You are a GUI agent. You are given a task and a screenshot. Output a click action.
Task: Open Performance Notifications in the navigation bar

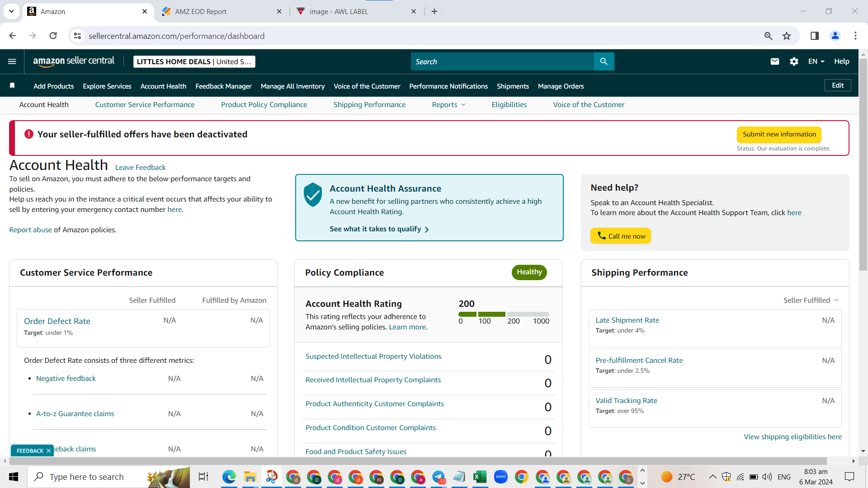click(x=448, y=86)
